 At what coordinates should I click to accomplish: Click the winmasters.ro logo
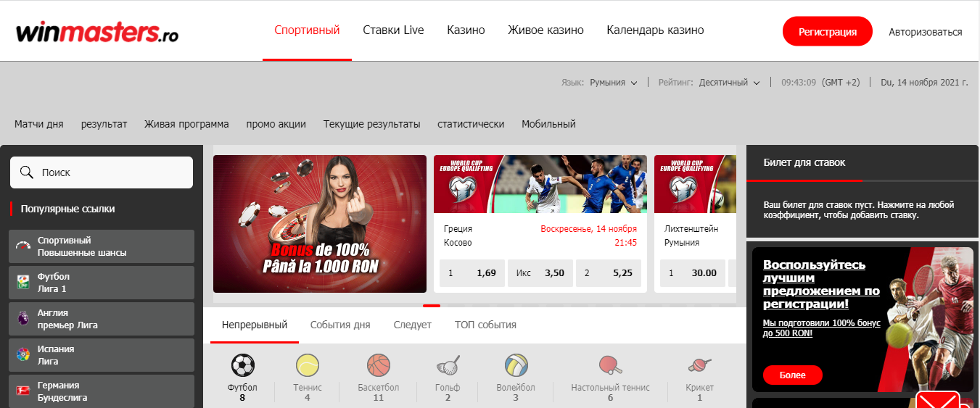[x=97, y=32]
